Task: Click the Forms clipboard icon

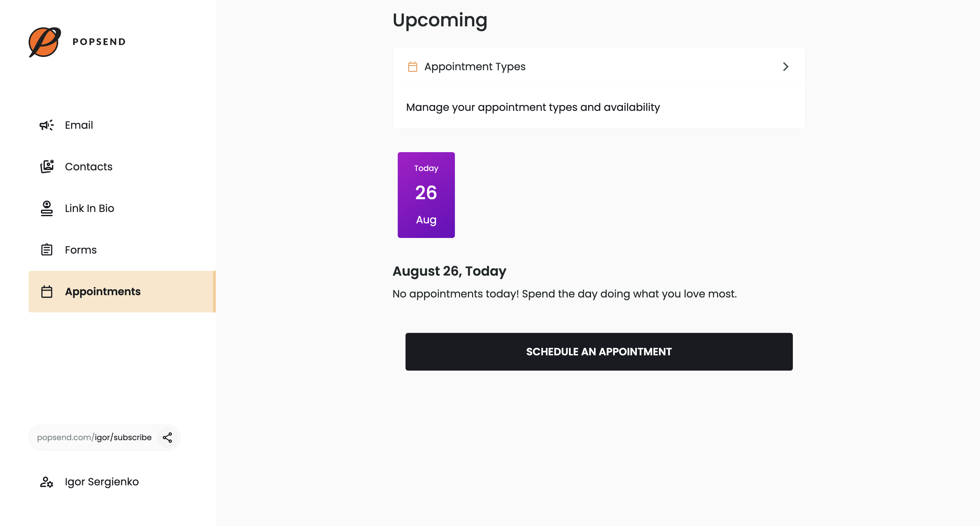Action: (x=46, y=250)
